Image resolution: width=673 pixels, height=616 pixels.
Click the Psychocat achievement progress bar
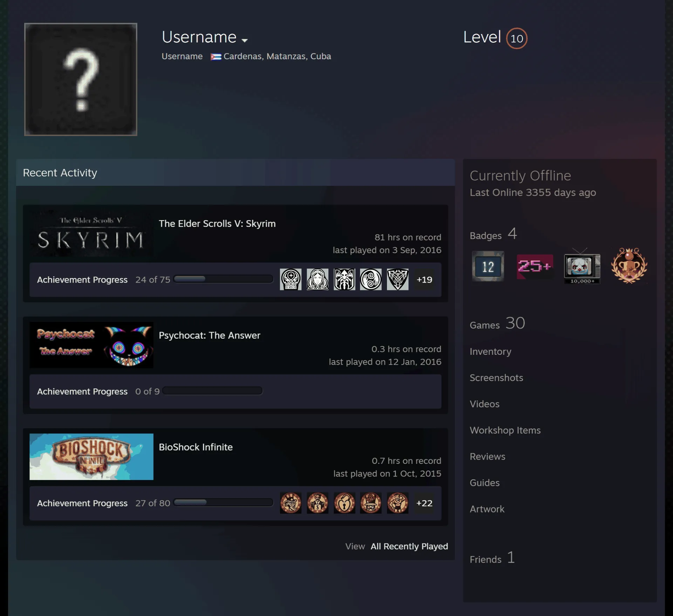coord(212,391)
